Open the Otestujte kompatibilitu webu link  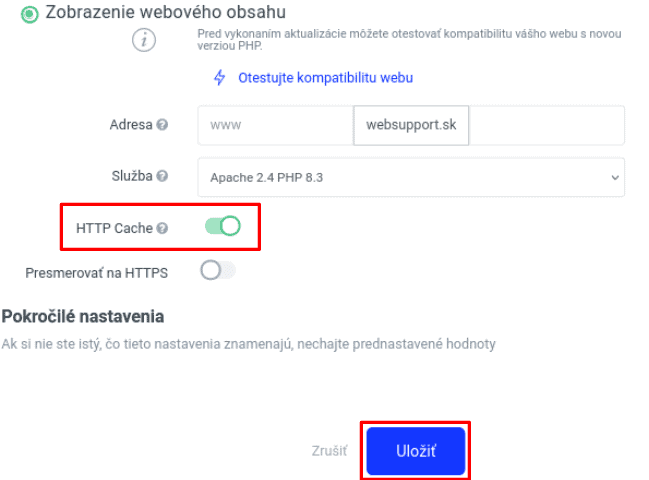pyautogui.click(x=325, y=77)
